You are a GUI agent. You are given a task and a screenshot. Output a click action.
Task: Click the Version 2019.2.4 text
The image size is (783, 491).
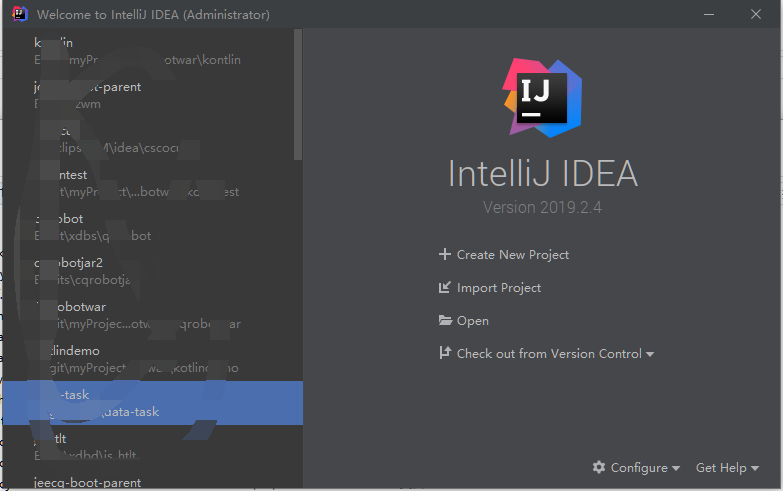pos(542,207)
